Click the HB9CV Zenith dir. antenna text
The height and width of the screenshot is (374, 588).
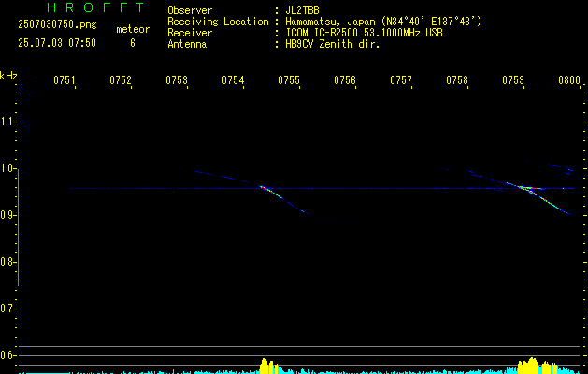click(333, 44)
